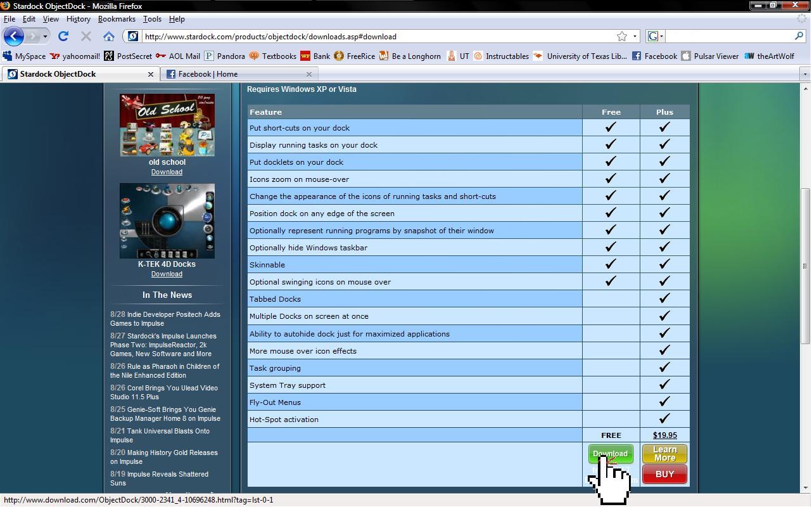Open the yahoomail! bookmark
Image resolution: width=812 pixels, height=507 pixels.
75,56
